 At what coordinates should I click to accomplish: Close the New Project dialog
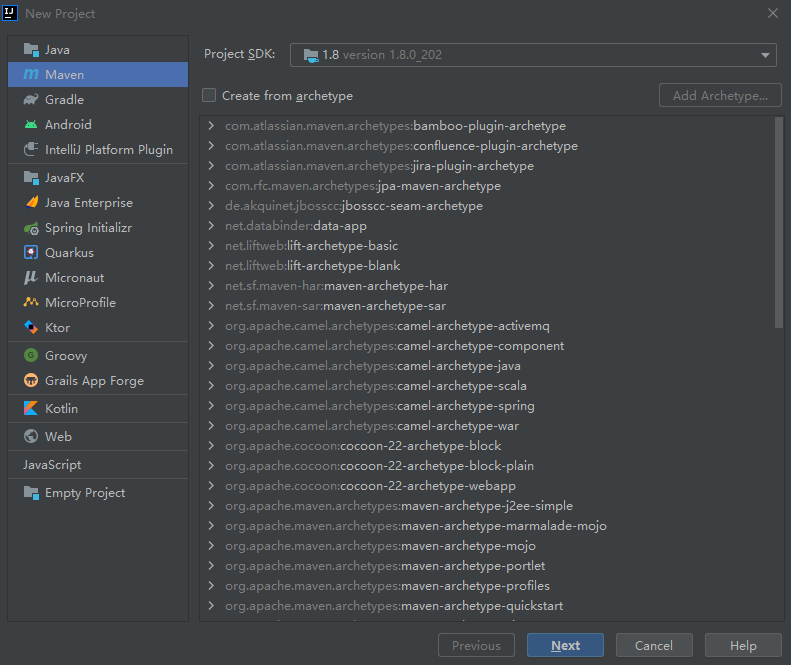click(x=773, y=13)
